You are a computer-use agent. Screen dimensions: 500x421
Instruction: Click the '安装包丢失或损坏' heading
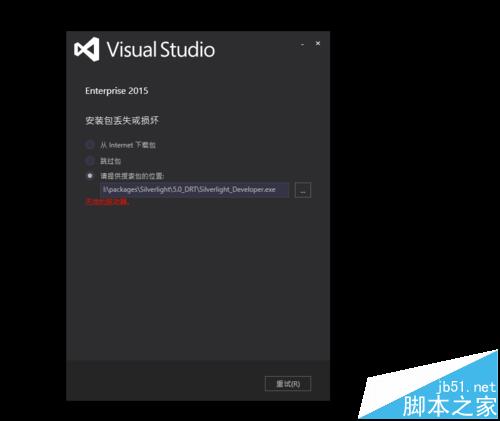122,120
